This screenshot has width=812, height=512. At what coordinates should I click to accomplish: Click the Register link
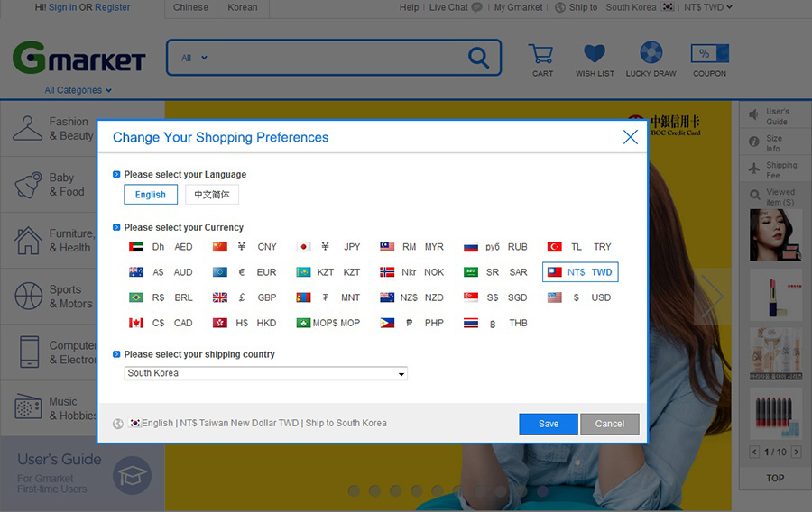[113, 7]
